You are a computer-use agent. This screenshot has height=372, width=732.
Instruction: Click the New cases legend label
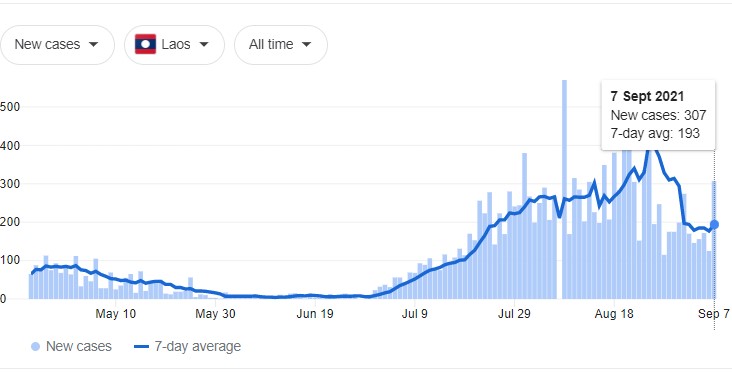tap(79, 346)
